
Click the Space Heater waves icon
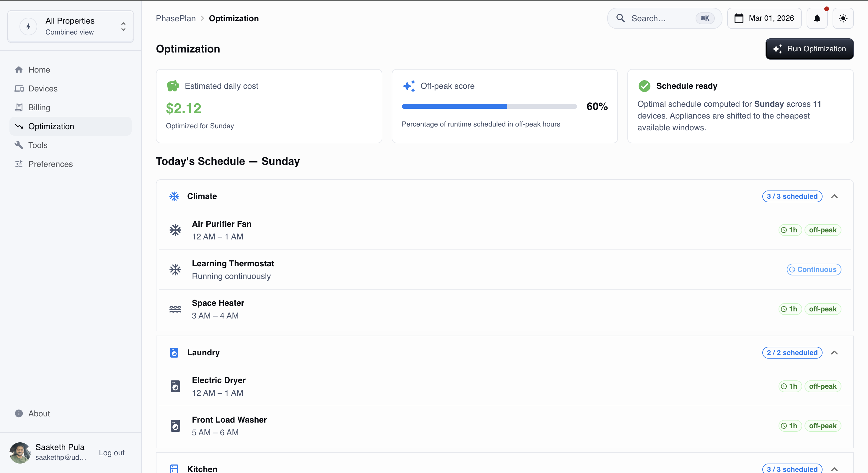coord(175,309)
